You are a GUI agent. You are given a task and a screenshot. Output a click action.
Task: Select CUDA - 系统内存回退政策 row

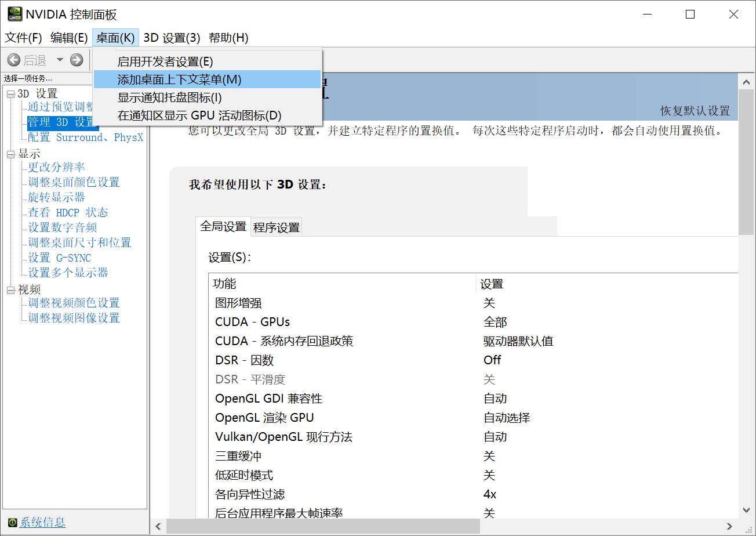point(473,341)
